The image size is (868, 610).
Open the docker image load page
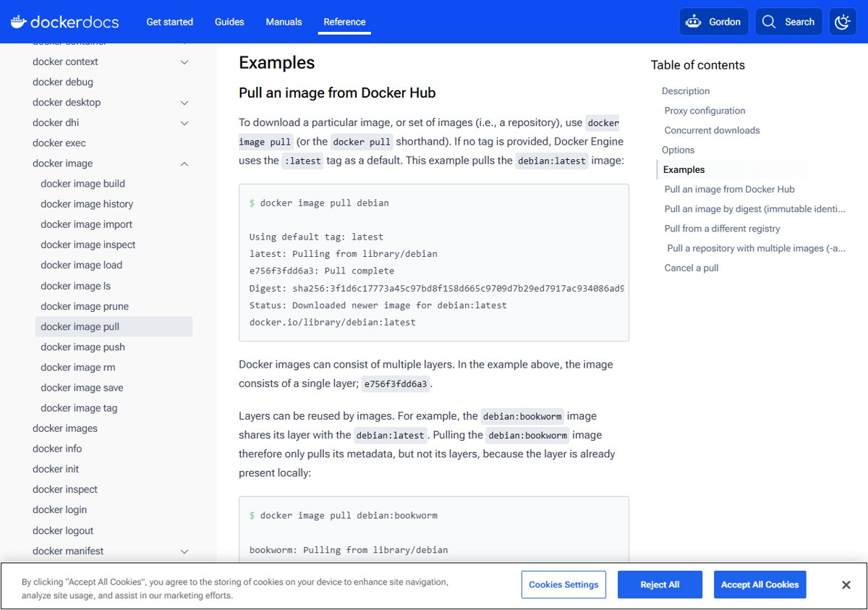[81, 265]
